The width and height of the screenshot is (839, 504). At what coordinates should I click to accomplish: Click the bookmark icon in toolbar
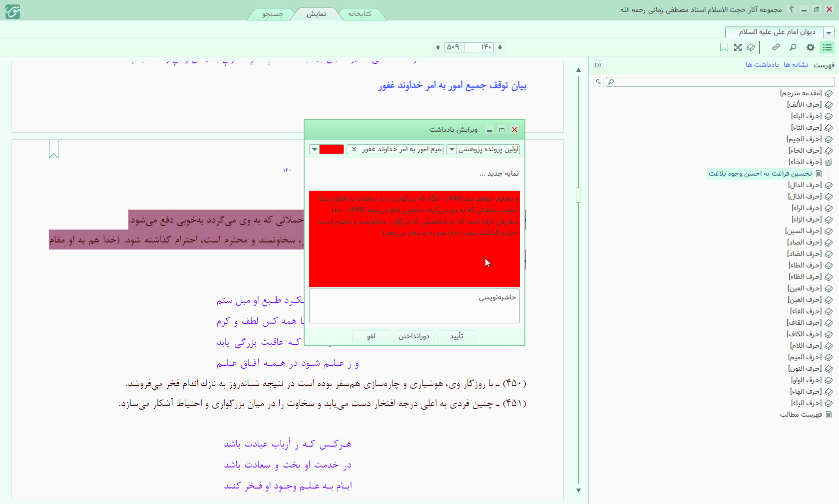click(x=724, y=47)
